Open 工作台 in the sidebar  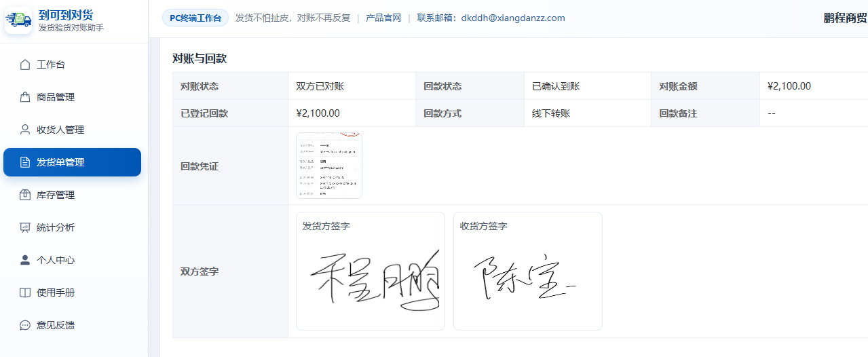[72, 64]
